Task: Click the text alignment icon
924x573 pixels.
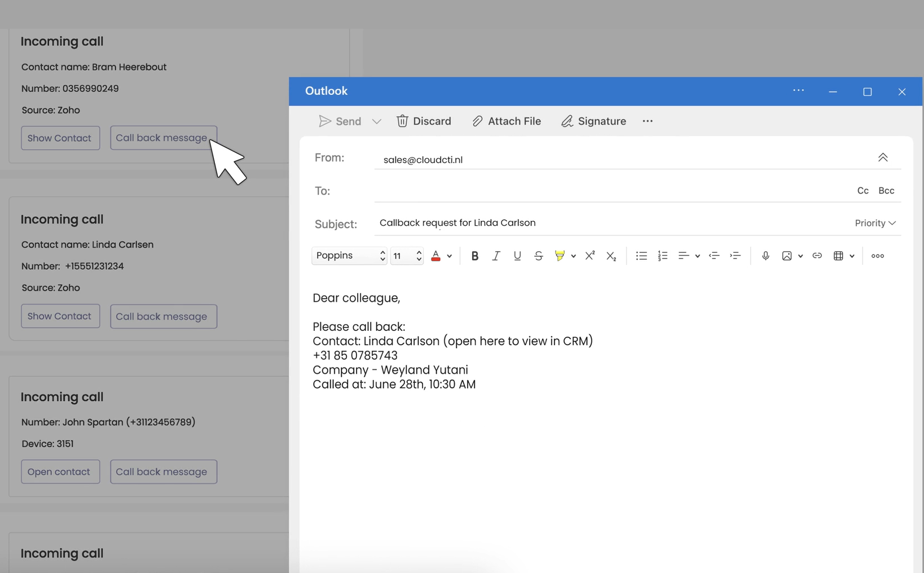Action: click(x=683, y=256)
